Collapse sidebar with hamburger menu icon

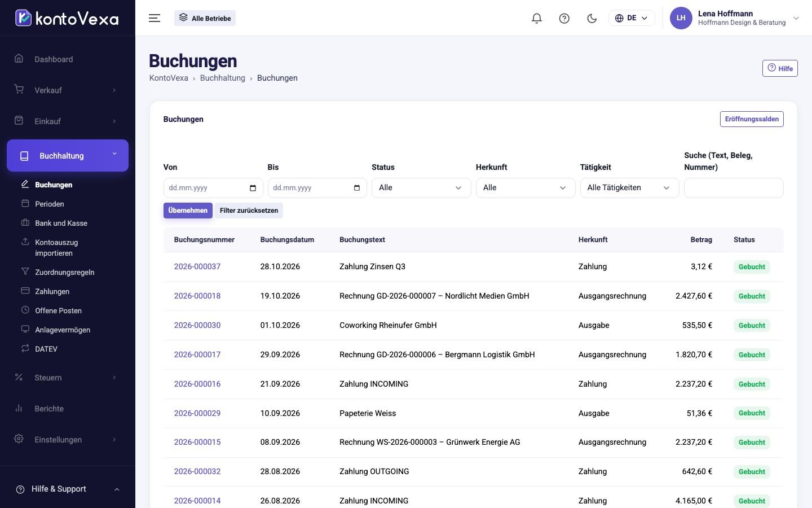click(x=155, y=18)
